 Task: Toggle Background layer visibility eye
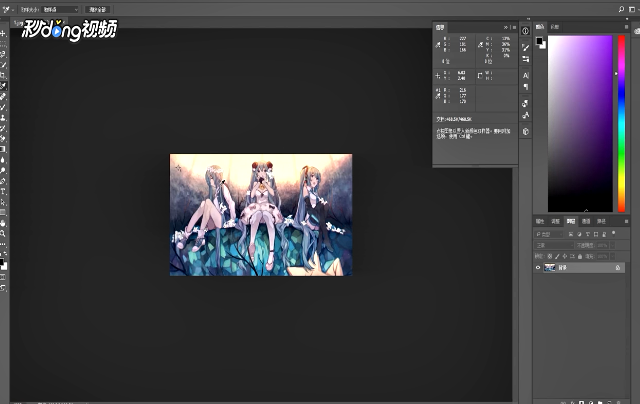coord(538,268)
